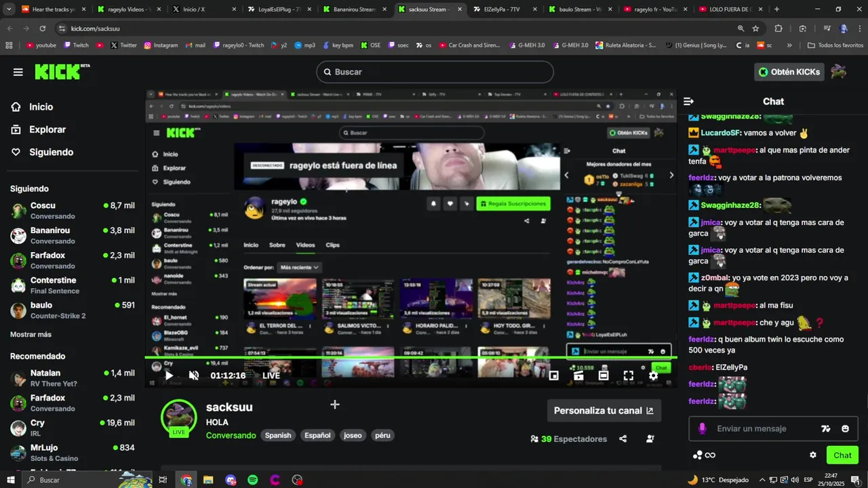Focus the Buscar search field on Kick
This screenshot has width=868, height=488.
click(x=435, y=72)
